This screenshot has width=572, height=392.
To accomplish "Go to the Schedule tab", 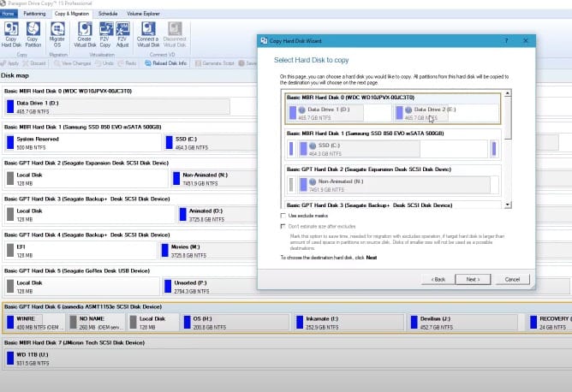I will pos(108,15).
